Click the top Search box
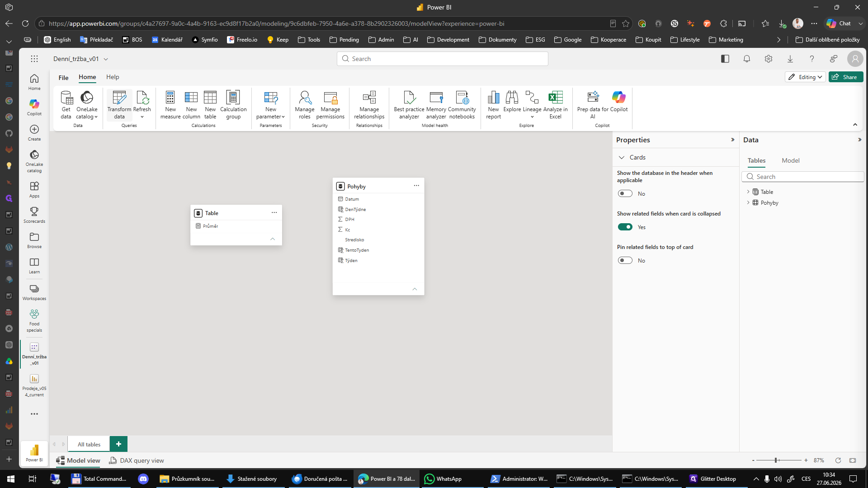This screenshot has height=488, width=868. [x=442, y=59]
